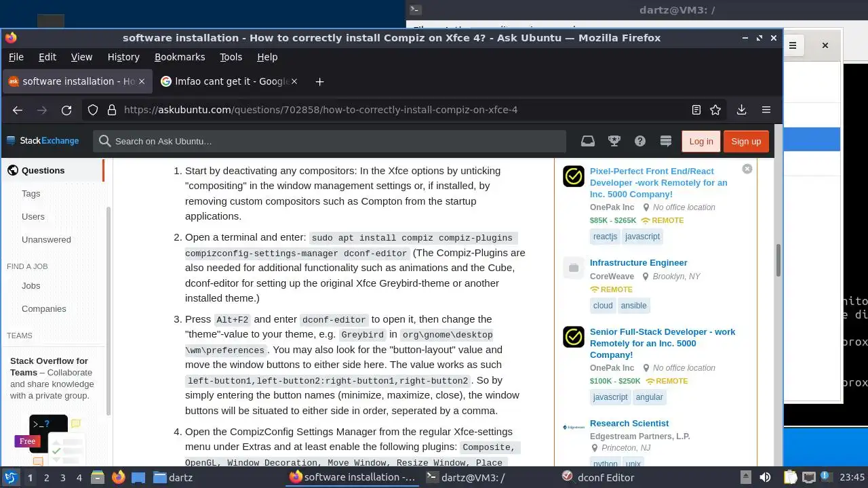The image size is (868, 488).
Task: Open the hamburger menu in the window behind Firefox
Action: coord(792,46)
